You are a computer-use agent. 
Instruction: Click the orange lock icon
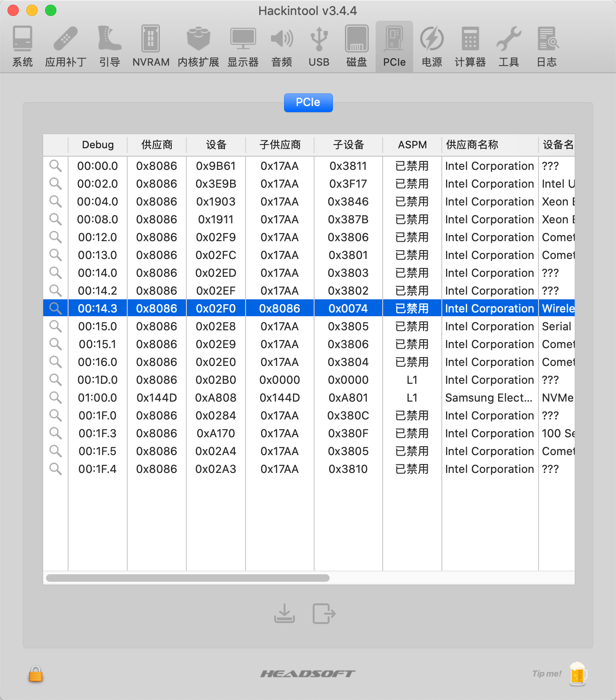[36, 674]
